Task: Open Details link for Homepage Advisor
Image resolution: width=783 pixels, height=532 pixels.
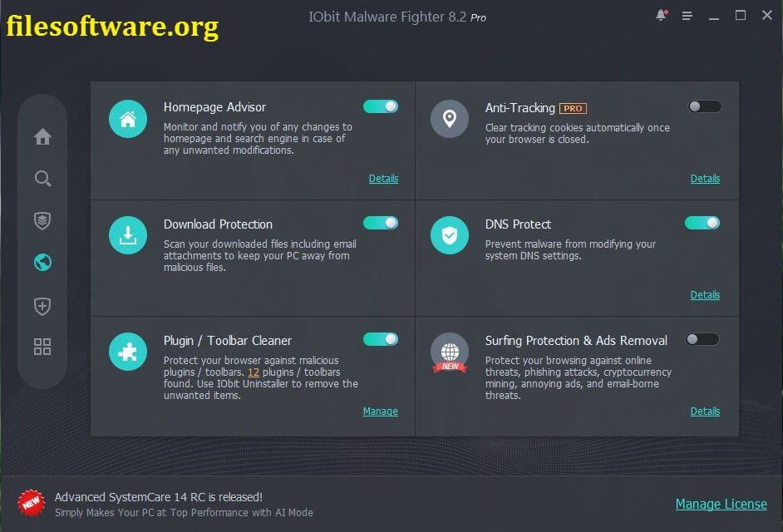Action: pos(383,179)
